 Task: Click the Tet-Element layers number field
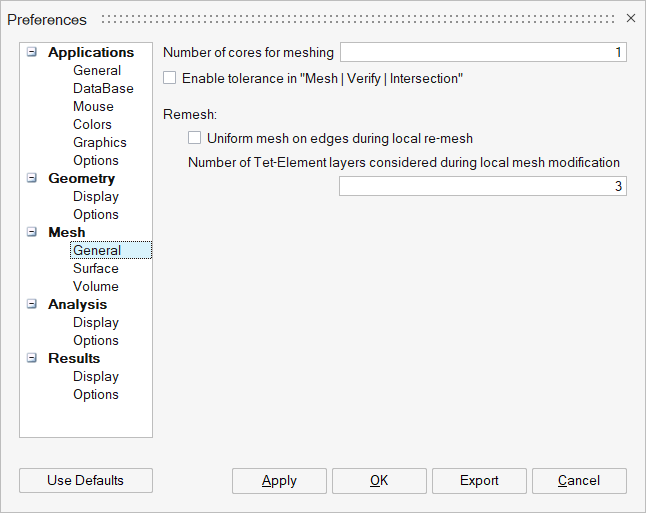482,186
